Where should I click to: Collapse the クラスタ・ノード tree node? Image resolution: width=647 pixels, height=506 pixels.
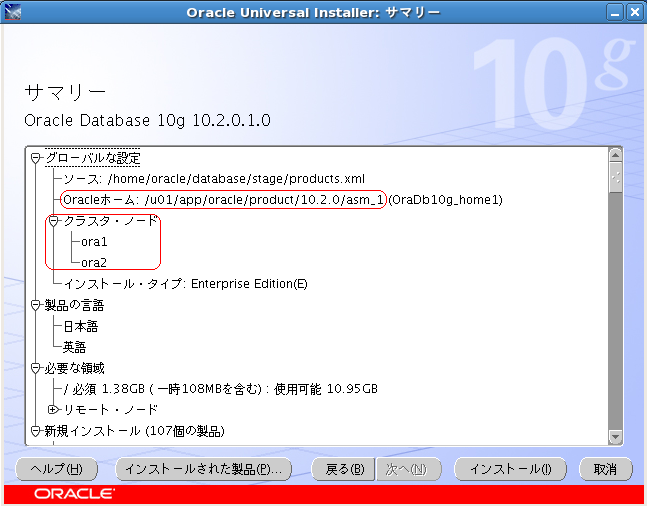tap(53, 221)
